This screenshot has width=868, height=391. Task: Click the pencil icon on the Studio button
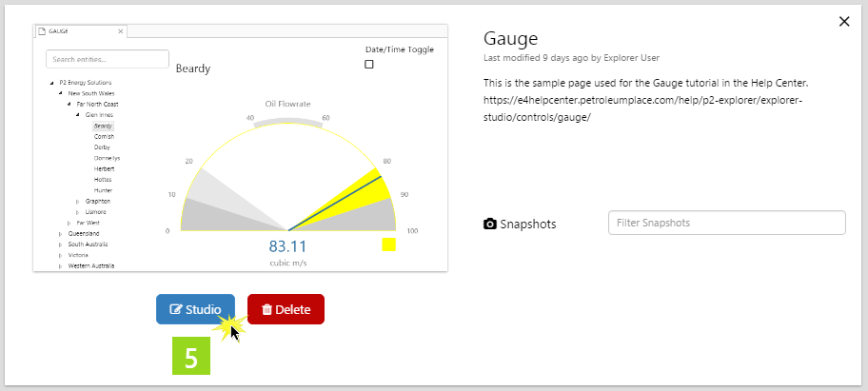[x=175, y=309]
